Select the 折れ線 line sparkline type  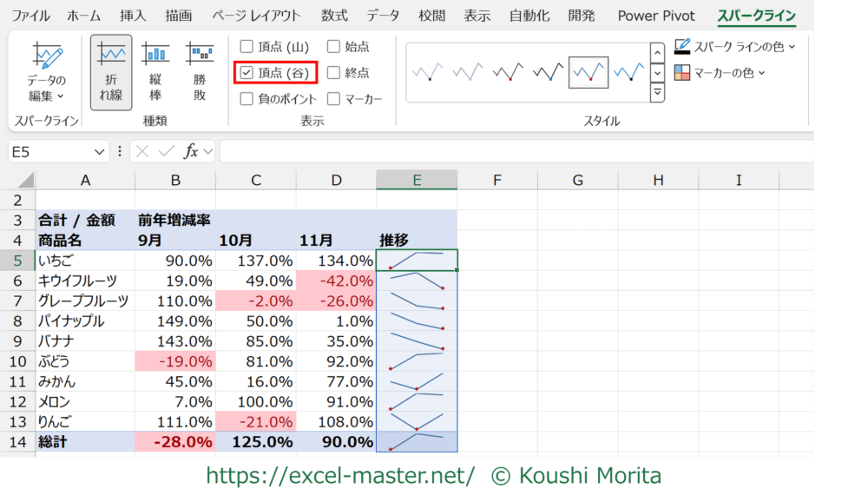click(x=111, y=73)
